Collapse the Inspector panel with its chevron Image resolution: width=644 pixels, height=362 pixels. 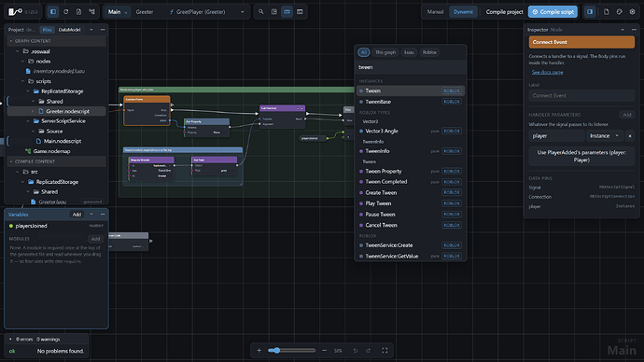coord(623,30)
